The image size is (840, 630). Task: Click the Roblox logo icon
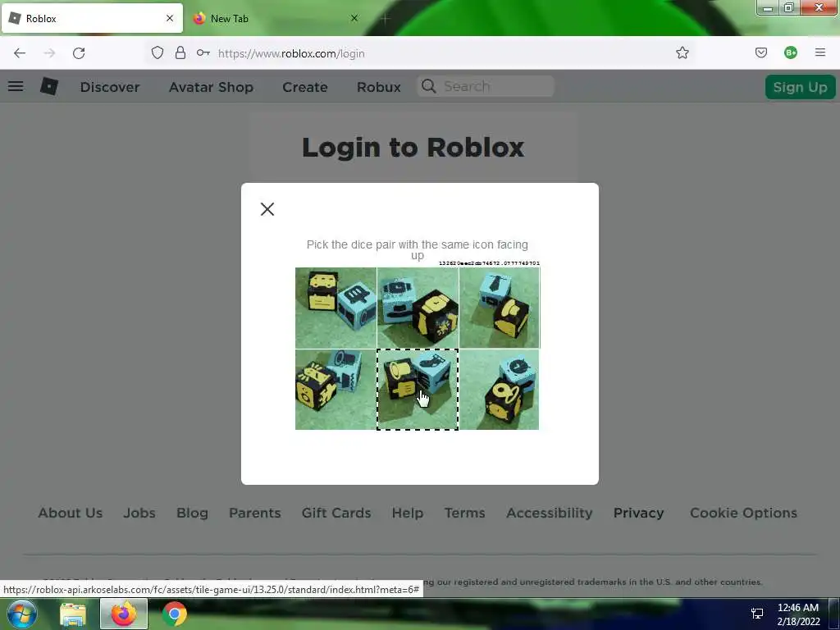tap(49, 86)
